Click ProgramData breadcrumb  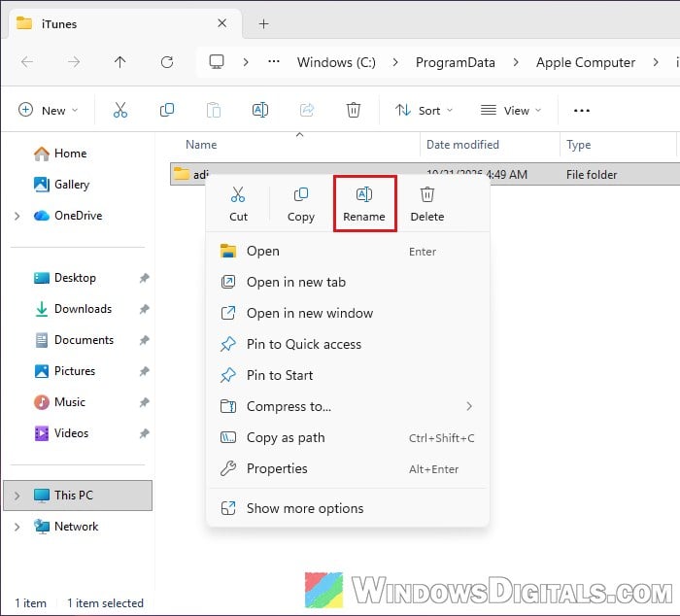click(x=456, y=62)
